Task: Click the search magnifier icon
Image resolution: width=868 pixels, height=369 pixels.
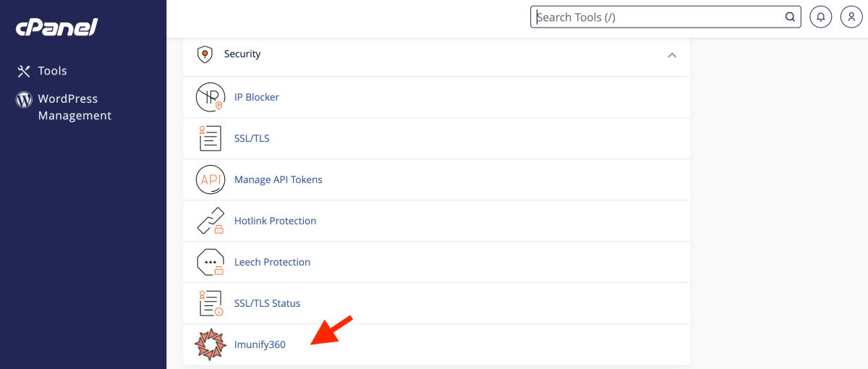Action: pos(790,17)
